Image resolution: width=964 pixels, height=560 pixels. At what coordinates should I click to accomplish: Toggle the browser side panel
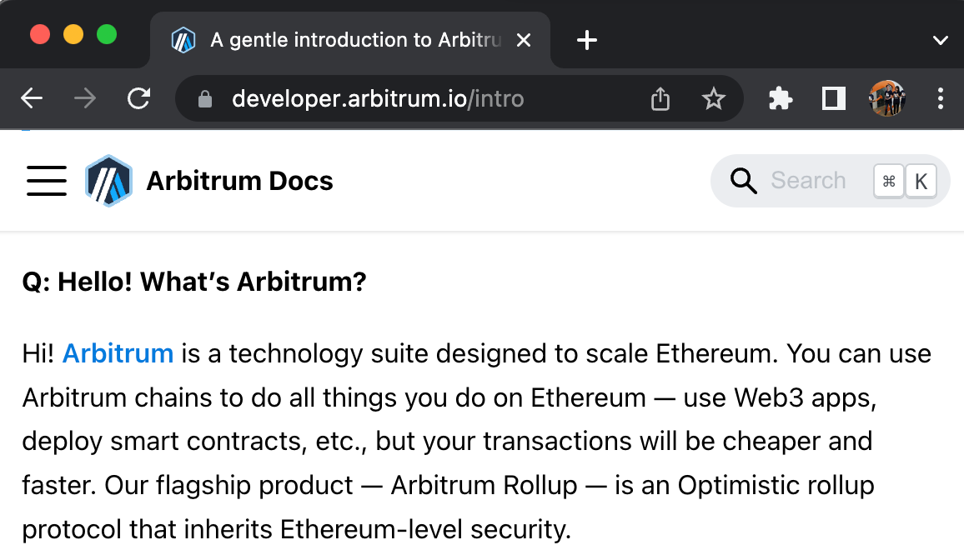pos(833,99)
